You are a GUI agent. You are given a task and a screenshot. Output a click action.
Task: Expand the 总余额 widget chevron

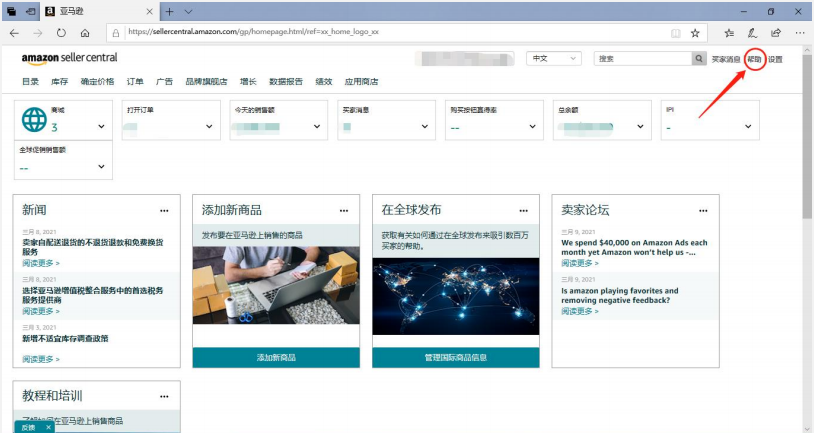(640, 126)
